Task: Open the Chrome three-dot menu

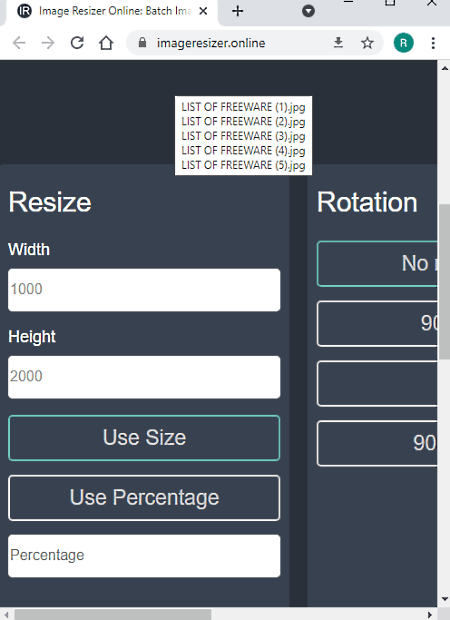Action: click(433, 43)
